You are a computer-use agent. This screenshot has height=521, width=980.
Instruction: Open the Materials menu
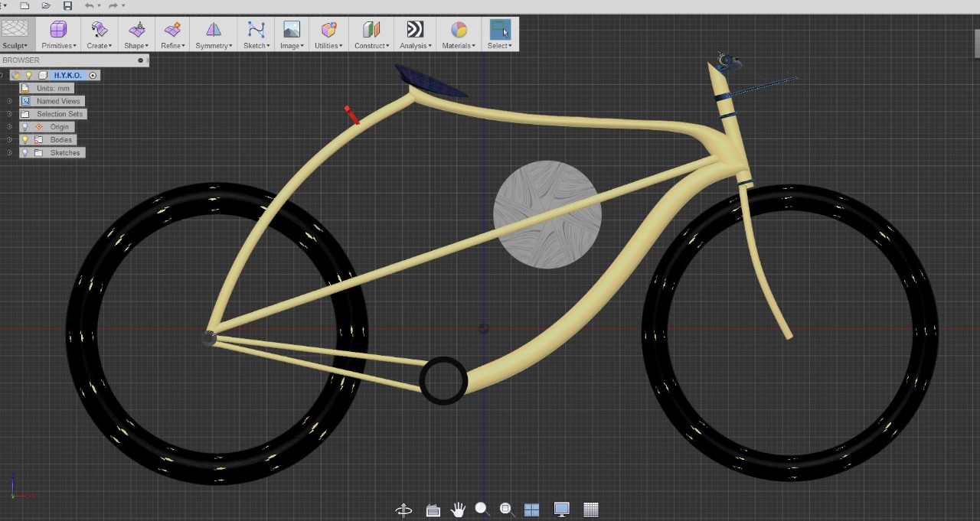(459, 46)
